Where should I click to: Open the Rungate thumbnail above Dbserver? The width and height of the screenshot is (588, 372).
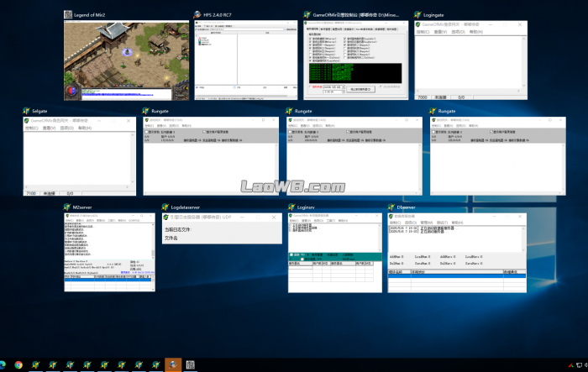[497, 156]
